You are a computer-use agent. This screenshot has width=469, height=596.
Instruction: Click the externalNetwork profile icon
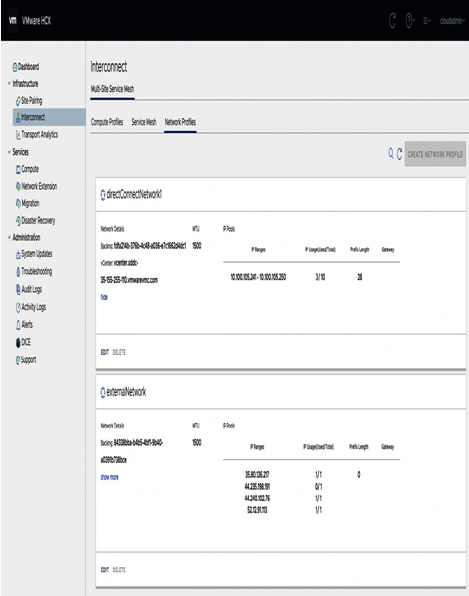tap(103, 392)
